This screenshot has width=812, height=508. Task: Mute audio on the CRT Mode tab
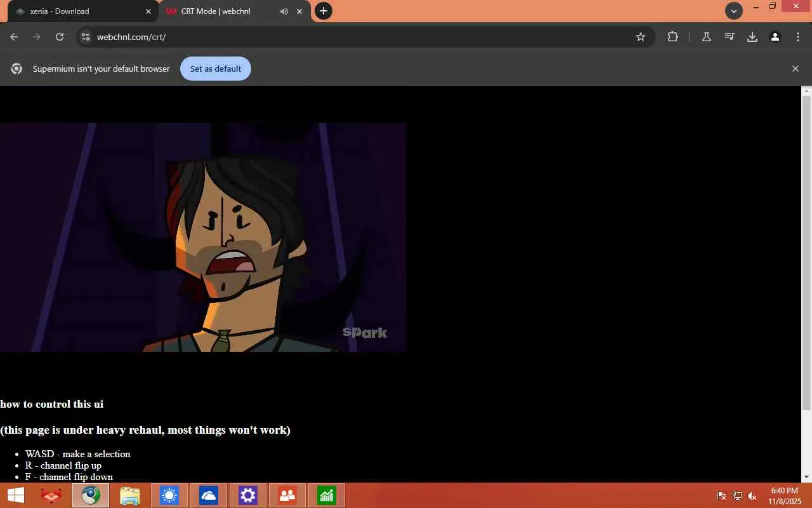[284, 11]
